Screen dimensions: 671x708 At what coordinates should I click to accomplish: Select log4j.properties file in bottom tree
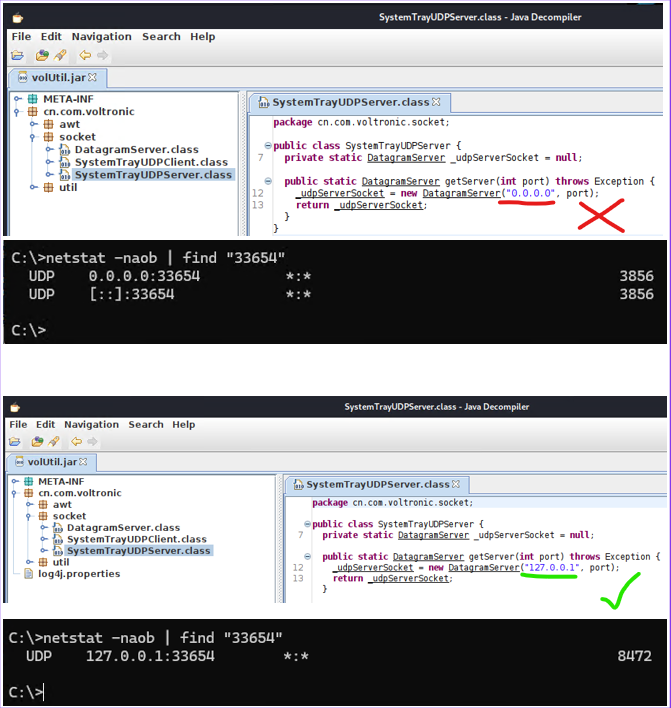click(x=77, y=574)
